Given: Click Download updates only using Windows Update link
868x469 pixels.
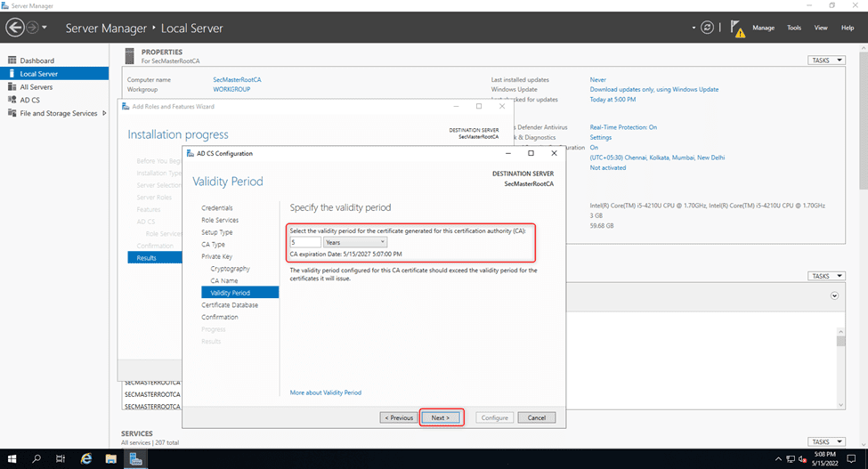Looking at the screenshot, I should pos(653,89).
